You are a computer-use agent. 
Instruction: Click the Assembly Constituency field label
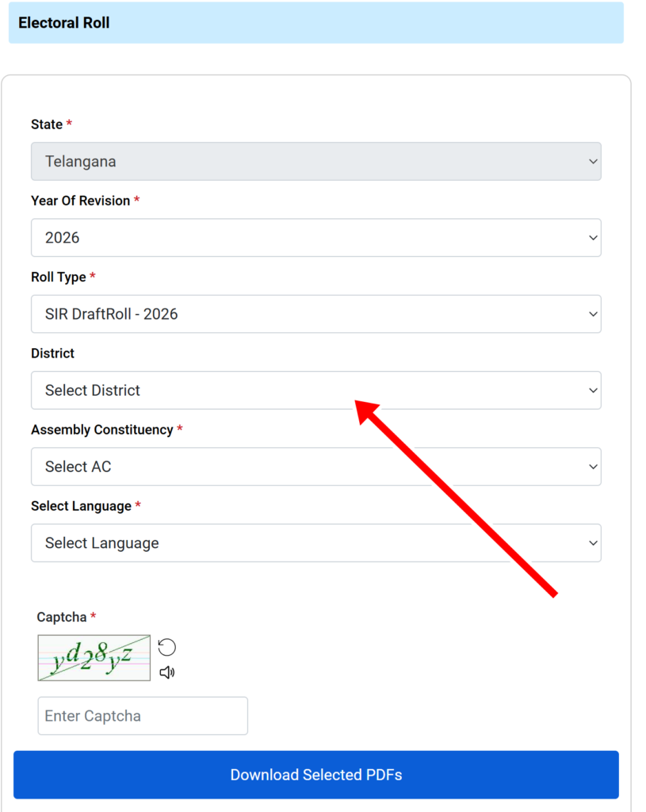(x=102, y=430)
